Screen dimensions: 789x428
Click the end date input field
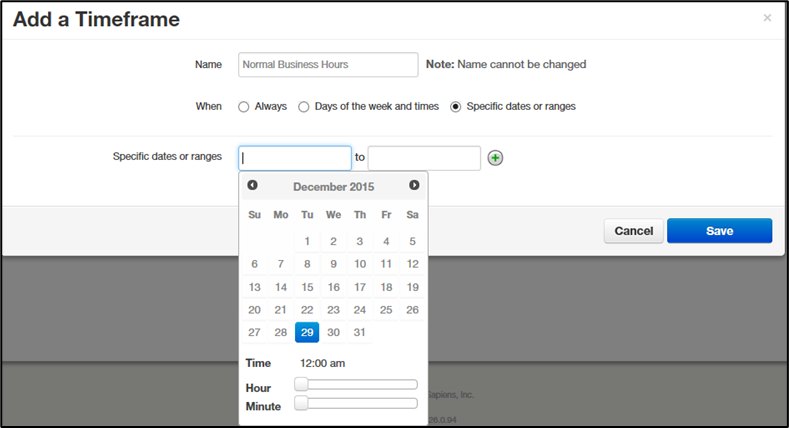[x=424, y=158]
